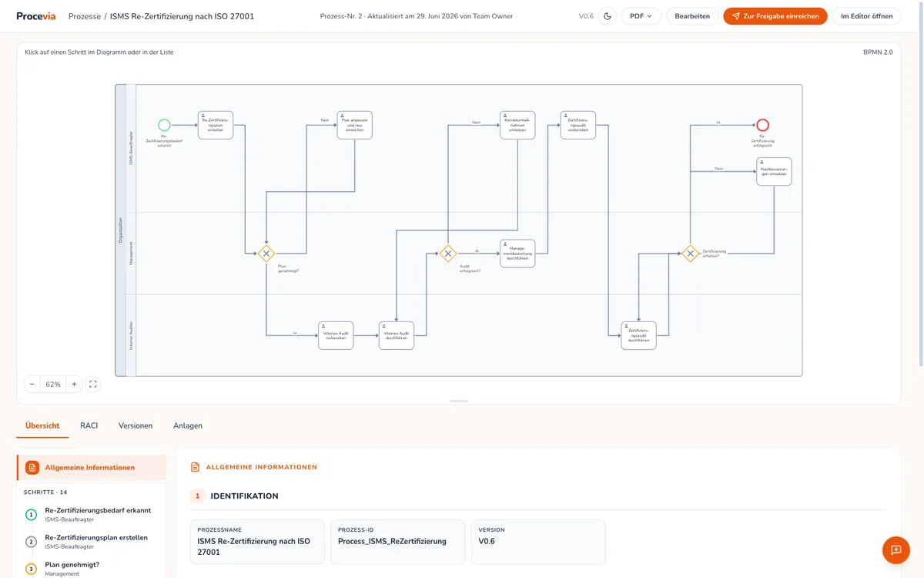The image size is (924, 578).
Task: Select the 'Zertifizierung erhalten?' gateway diamond
Action: coord(691,253)
